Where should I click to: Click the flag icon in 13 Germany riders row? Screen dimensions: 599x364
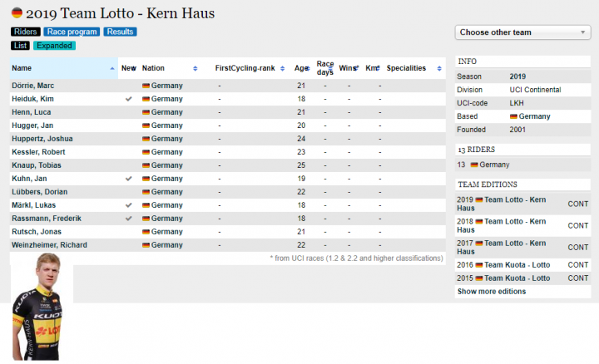(x=474, y=165)
